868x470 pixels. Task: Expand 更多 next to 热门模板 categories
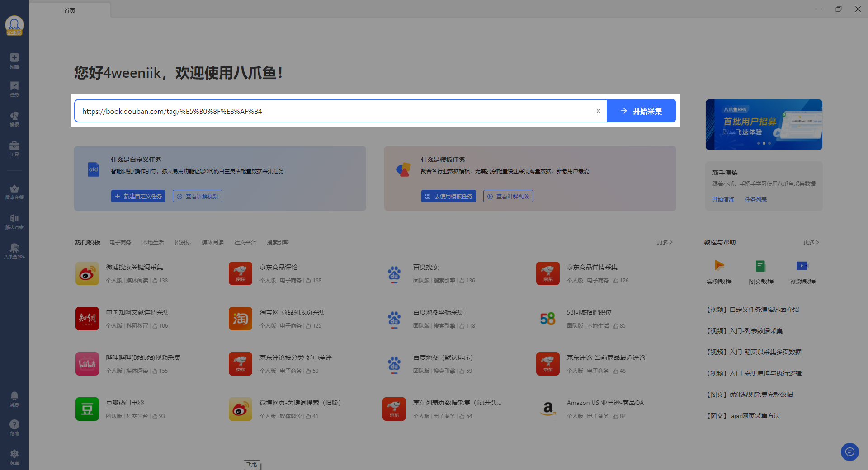[665, 243]
